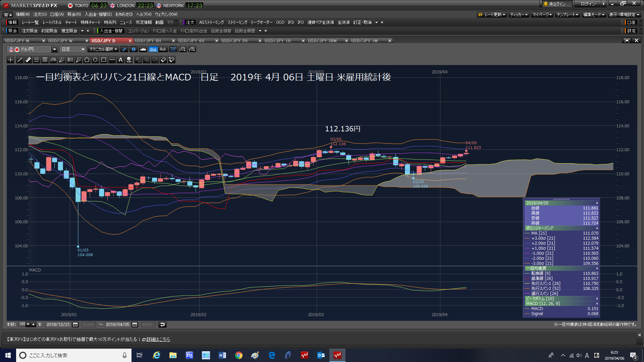Expand the テンプレート dropdown

568,15
